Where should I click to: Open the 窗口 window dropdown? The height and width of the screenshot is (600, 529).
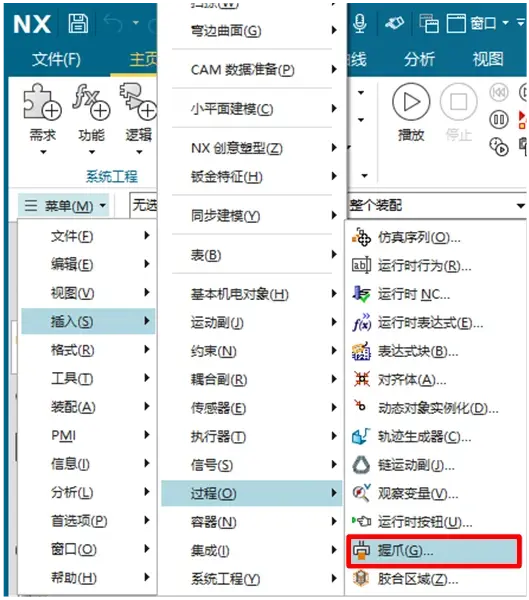[490, 23]
